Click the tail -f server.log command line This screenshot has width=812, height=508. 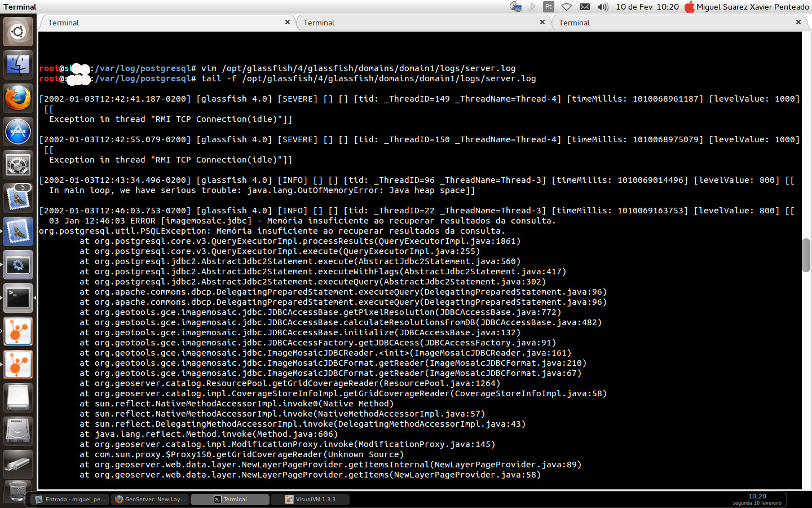click(x=288, y=78)
